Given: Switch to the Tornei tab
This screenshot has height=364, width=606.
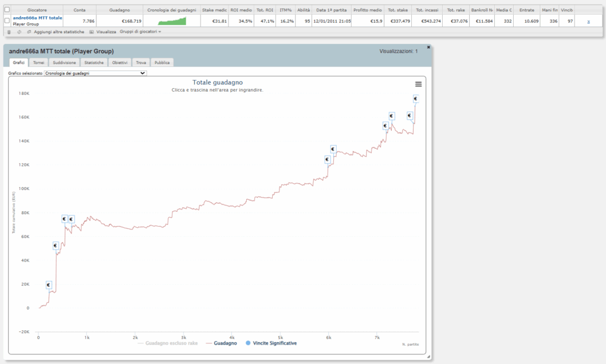Looking at the screenshot, I should [x=38, y=63].
